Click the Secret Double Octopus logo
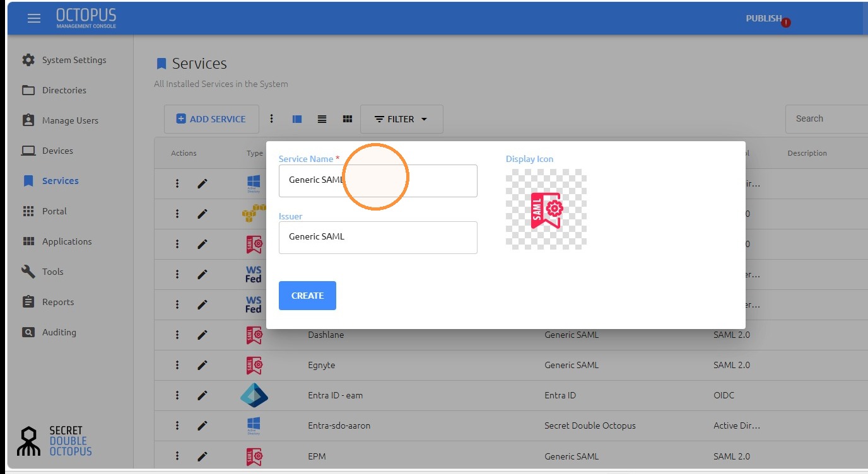 point(54,441)
